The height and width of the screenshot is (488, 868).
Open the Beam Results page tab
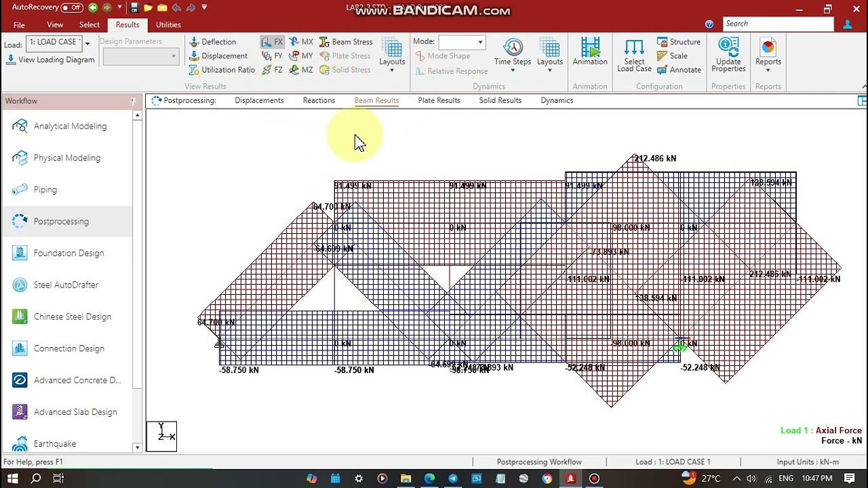(376, 100)
